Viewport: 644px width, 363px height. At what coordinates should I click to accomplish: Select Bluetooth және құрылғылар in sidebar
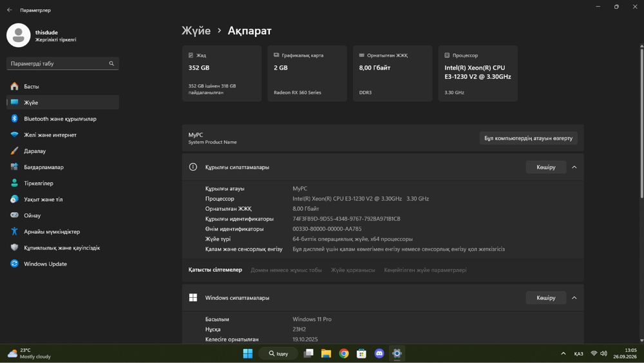pyautogui.click(x=62, y=119)
